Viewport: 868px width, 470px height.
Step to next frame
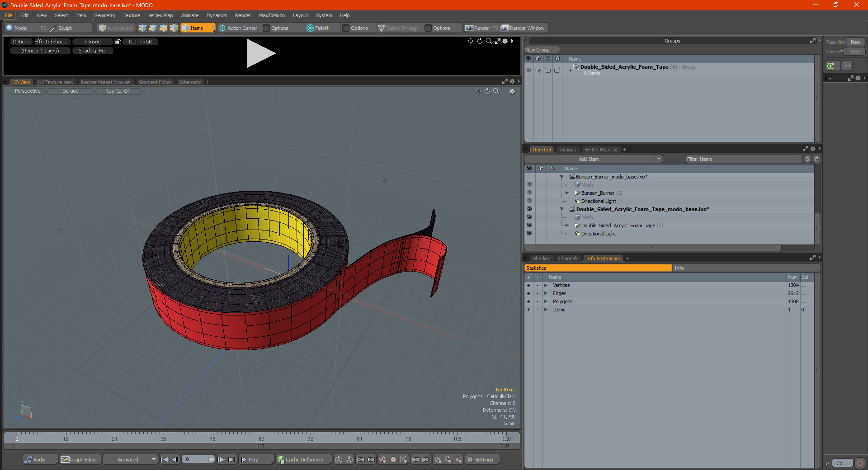click(222, 460)
